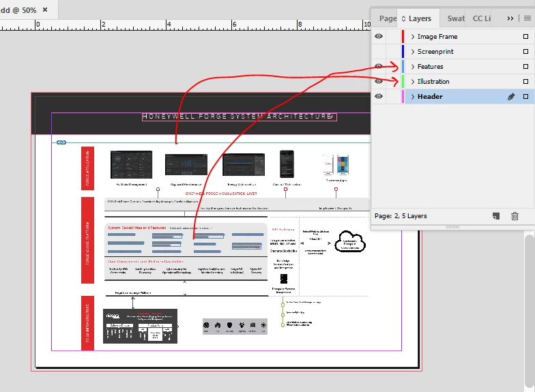Select the cloud illustration graphic

coord(350,241)
